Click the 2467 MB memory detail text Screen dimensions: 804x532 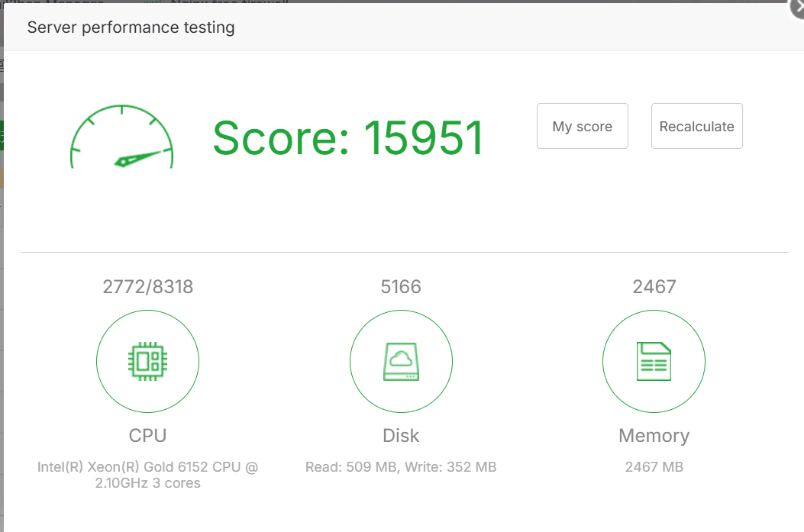tap(654, 467)
